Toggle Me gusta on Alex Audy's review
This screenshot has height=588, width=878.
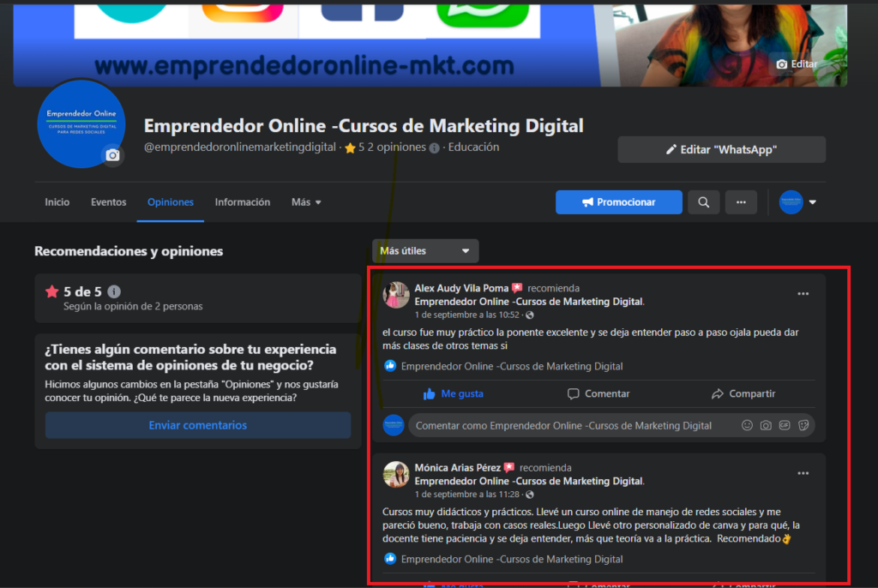[453, 393]
